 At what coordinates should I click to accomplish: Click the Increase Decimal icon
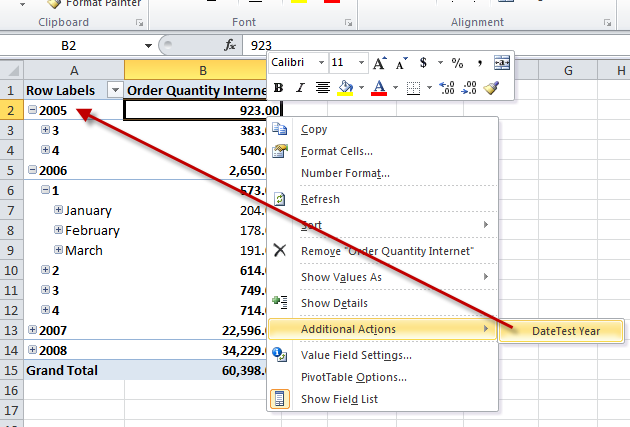447,88
